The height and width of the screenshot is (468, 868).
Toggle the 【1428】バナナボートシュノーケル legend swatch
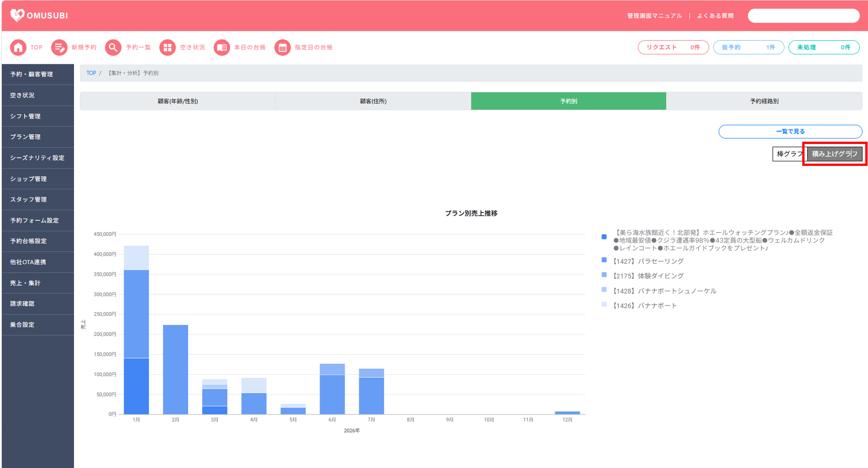click(x=604, y=289)
